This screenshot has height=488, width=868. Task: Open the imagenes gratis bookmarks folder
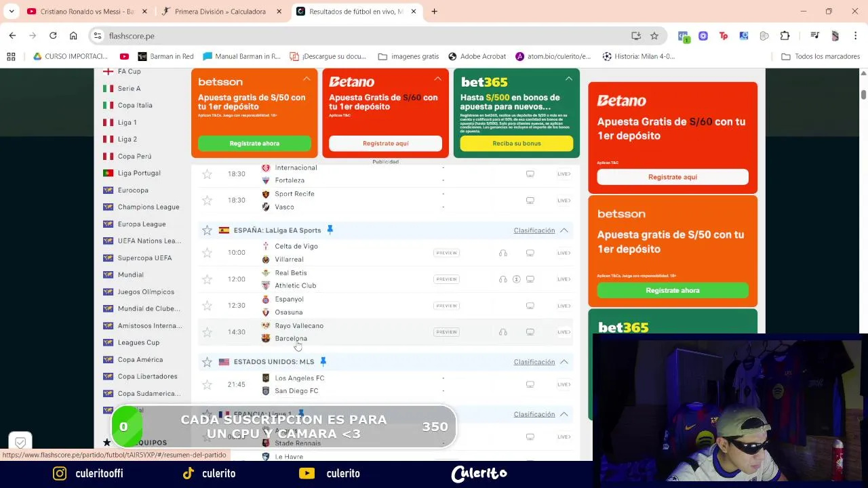pos(408,56)
